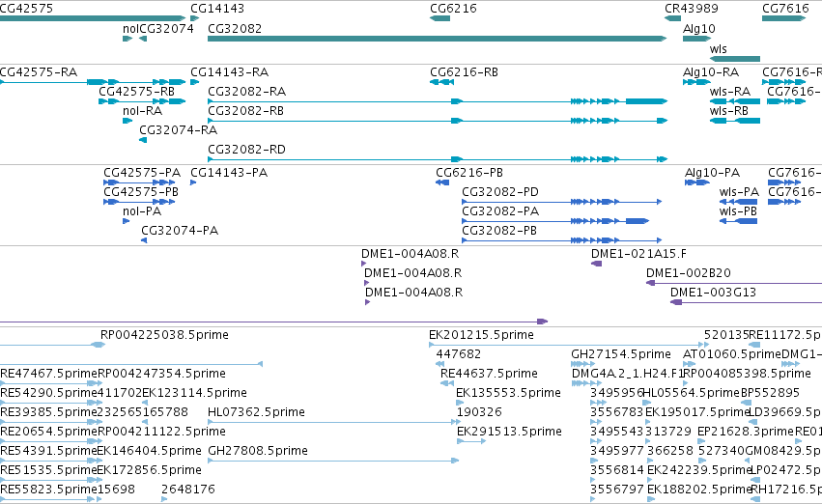Click the DME1-021A15.F feature label
822x504 pixels.
coord(639,254)
